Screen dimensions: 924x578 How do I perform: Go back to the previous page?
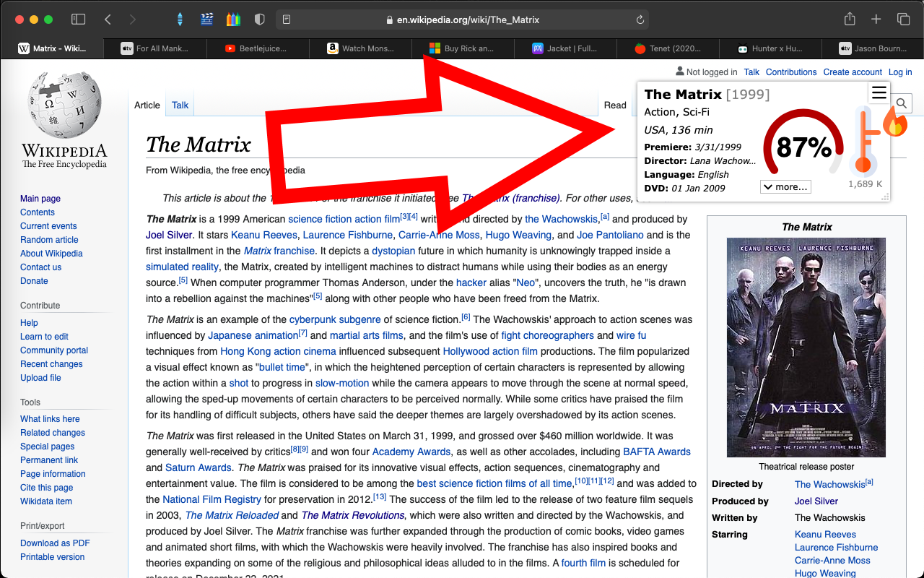(108, 20)
